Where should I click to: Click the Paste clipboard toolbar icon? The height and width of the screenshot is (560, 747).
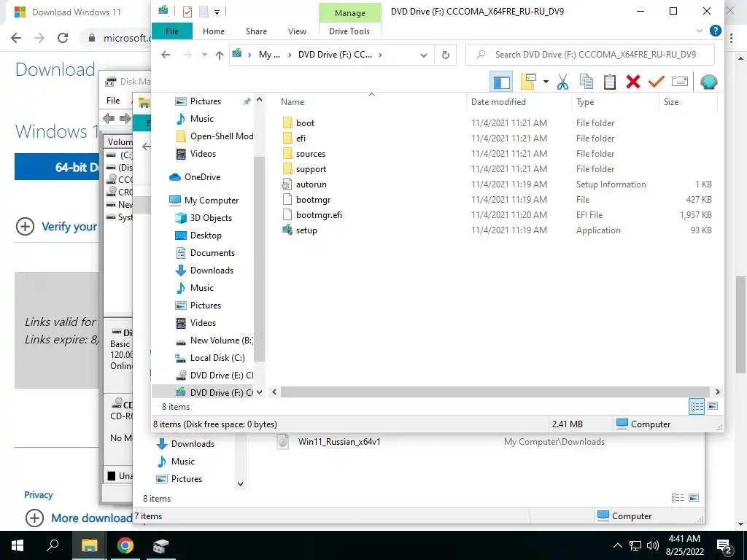click(x=610, y=82)
